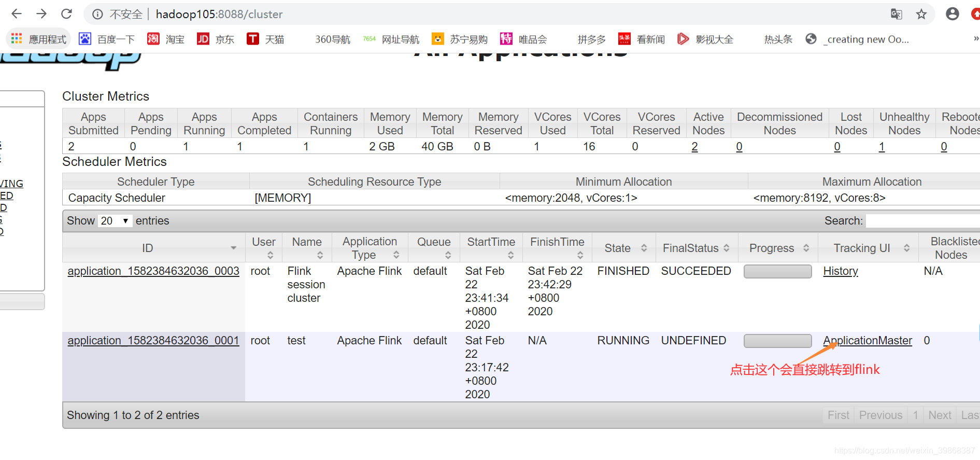Open the ApplicationMaster tracking link
The height and width of the screenshot is (460, 980).
[868, 341]
